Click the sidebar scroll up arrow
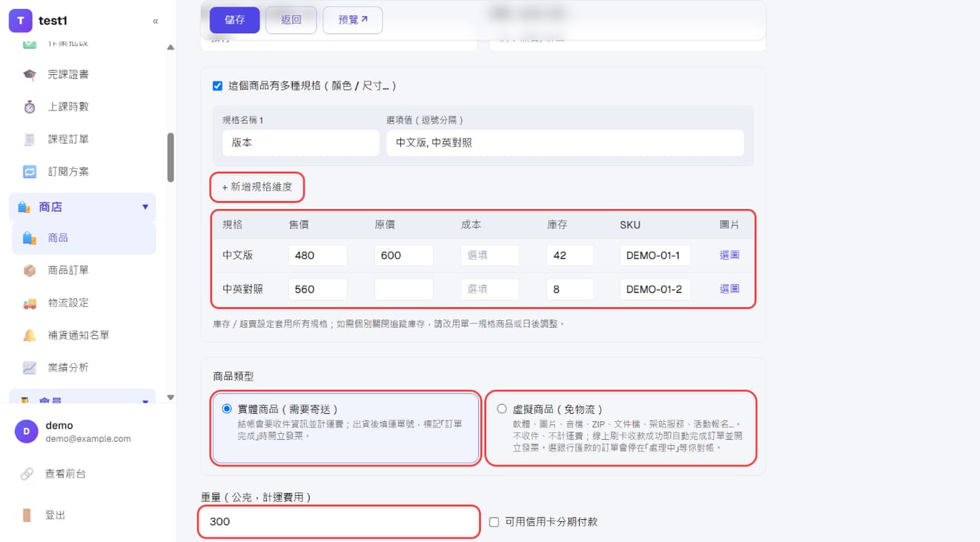 tap(170, 47)
